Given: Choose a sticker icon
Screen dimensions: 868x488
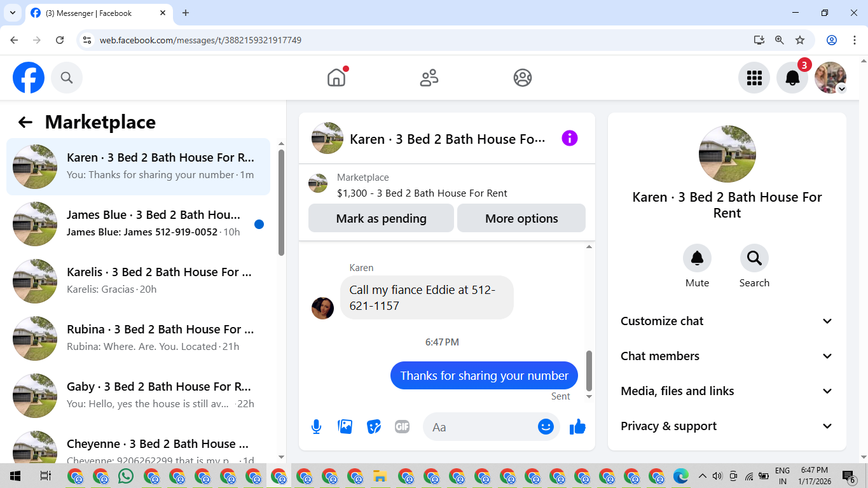Looking at the screenshot, I should tap(374, 427).
